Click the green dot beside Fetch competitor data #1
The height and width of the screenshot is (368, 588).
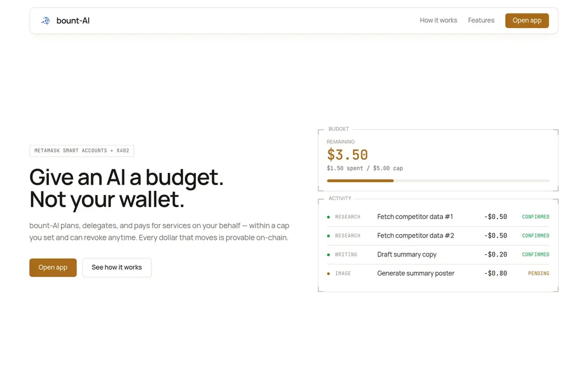[x=328, y=217]
